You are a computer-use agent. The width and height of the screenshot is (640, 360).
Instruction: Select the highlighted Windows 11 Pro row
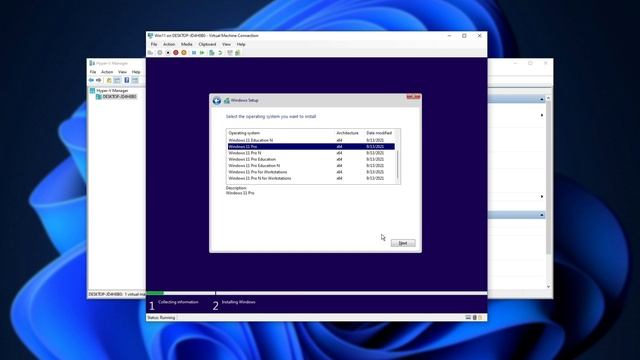[x=311, y=147]
